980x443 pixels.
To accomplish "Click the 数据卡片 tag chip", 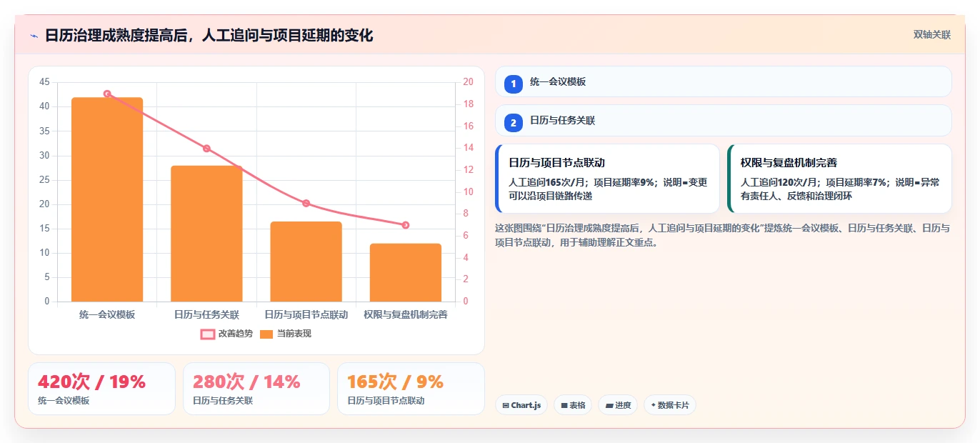I will point(670,405).
